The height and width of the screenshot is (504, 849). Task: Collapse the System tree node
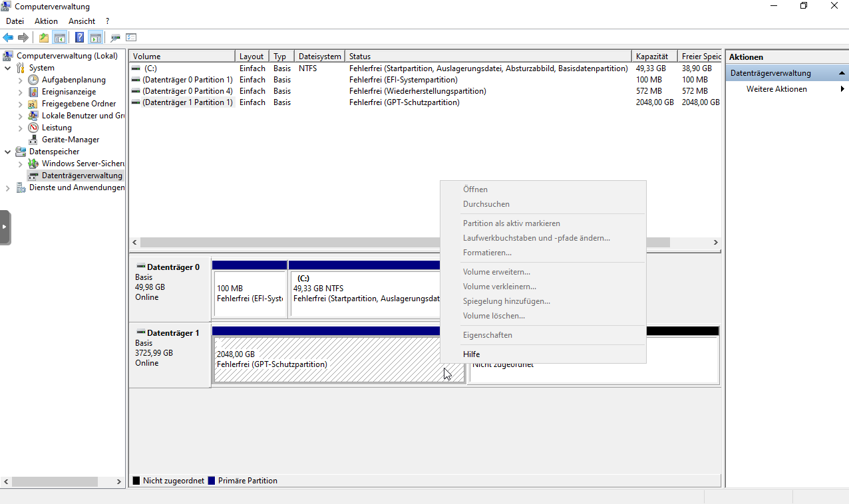7,68
